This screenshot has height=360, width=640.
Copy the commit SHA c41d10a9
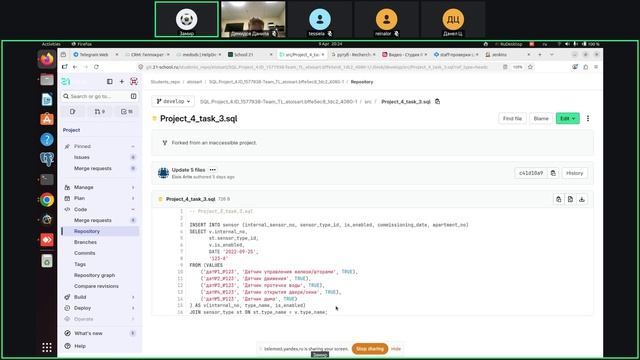(x=553, y=173)
